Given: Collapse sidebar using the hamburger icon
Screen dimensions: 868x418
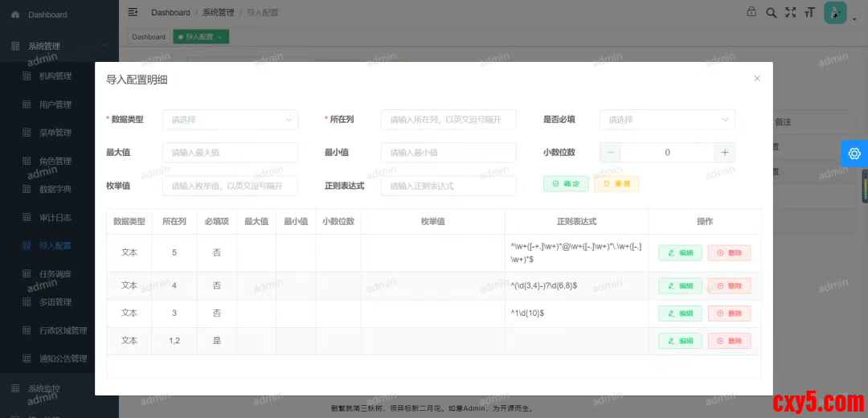Looking at the screenshot, I should click(x=133, y=12).
